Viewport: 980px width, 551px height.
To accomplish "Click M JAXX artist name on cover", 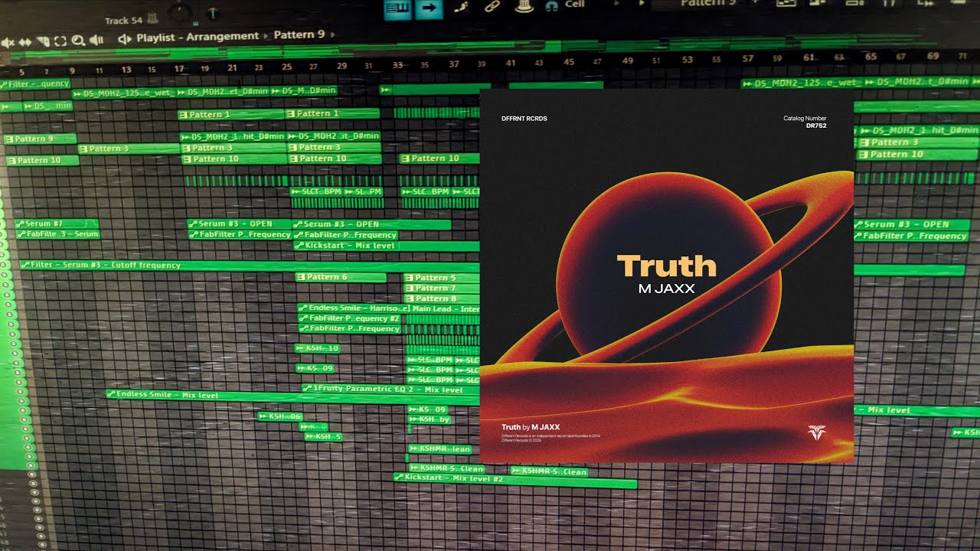I will (666, 289).
